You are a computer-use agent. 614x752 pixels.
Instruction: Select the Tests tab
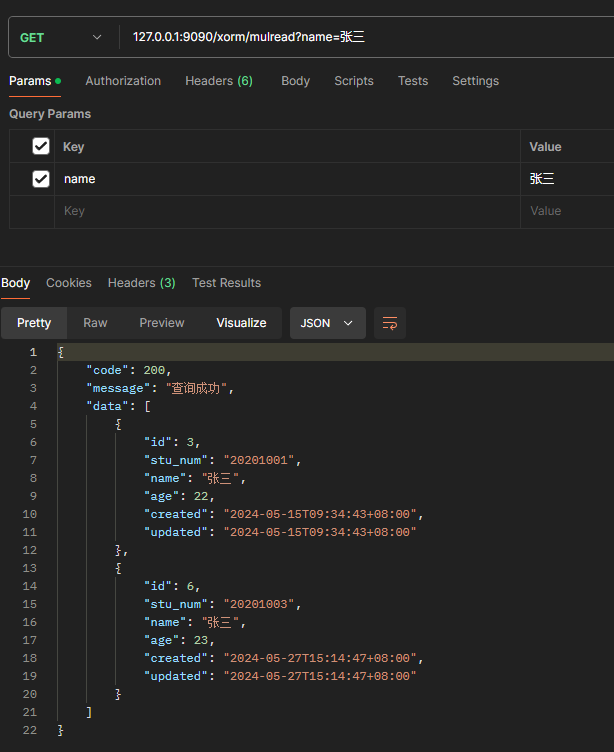click(413, 81)
